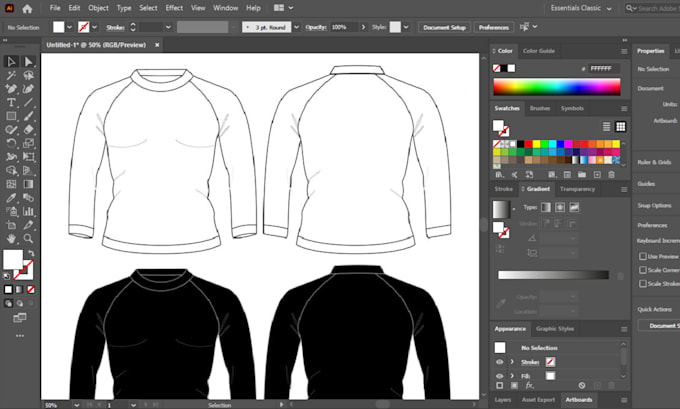Choose the Gradient tool in the toolbar
The image size is (680, 409).
tap(28, 184)
